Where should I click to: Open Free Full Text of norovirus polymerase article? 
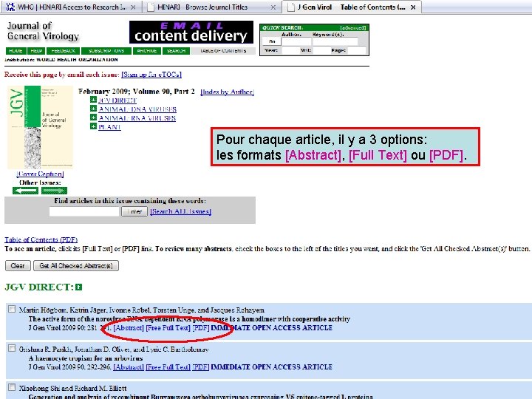[x=168, y=328]
